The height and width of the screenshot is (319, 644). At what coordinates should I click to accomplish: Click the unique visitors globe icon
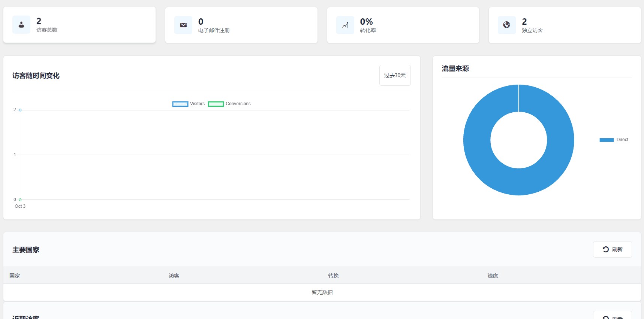507,25
